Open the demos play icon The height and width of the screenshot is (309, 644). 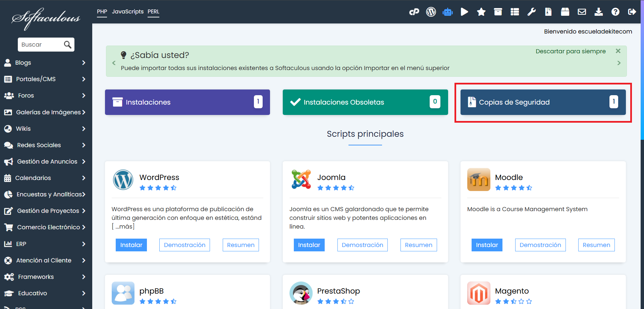click(x=465, y=12)
